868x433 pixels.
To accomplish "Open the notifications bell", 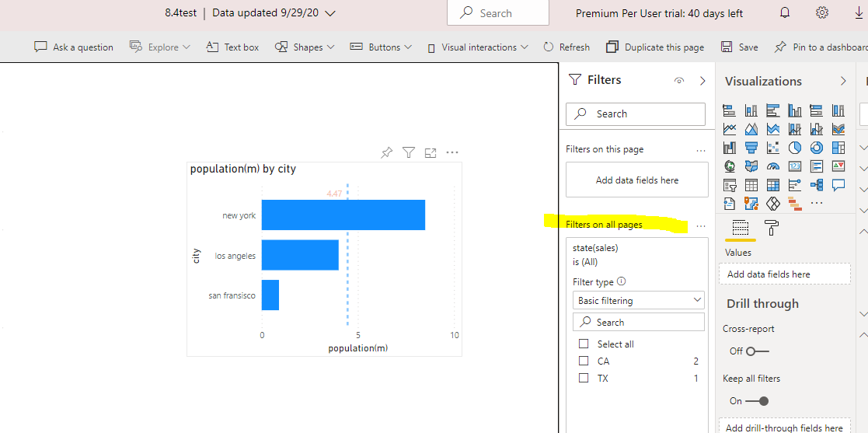I will pyautogui.click(x=784, y=12).
